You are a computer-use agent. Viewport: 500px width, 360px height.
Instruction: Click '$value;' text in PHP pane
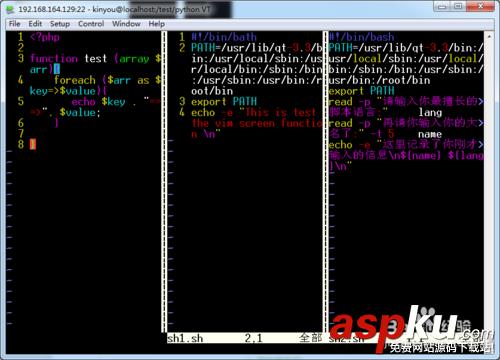(x=80, y=112)
